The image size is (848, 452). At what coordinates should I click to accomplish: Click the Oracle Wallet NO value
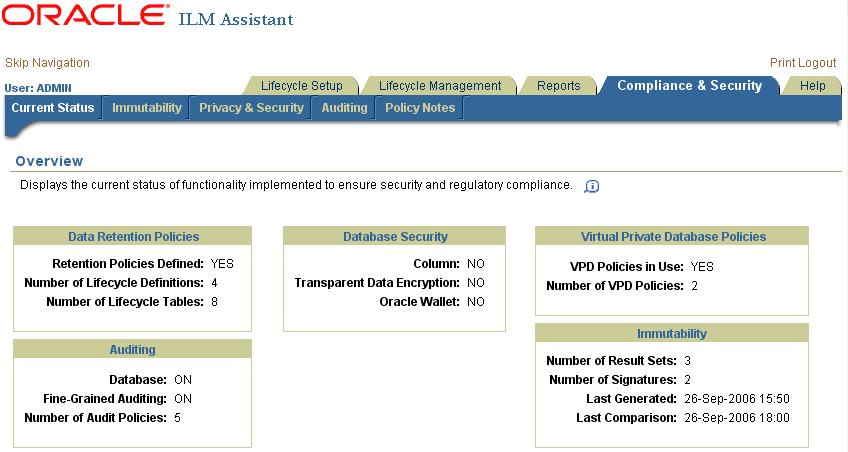pos(476,302)
